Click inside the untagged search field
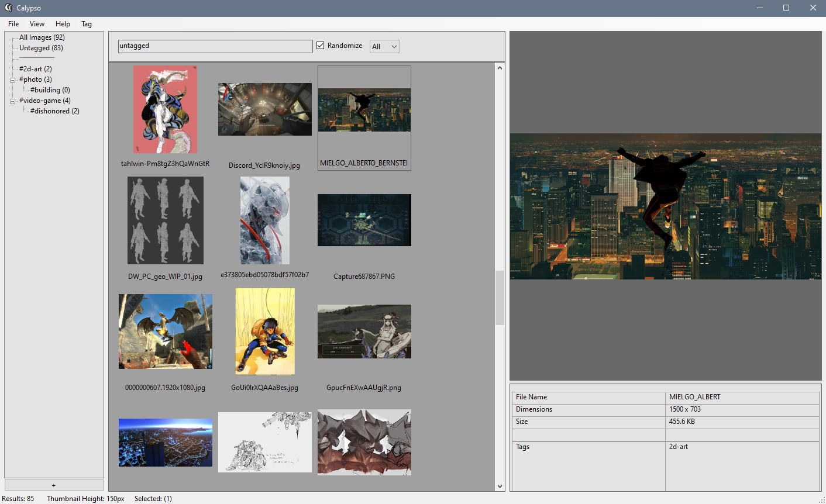 tap(215, 46)
